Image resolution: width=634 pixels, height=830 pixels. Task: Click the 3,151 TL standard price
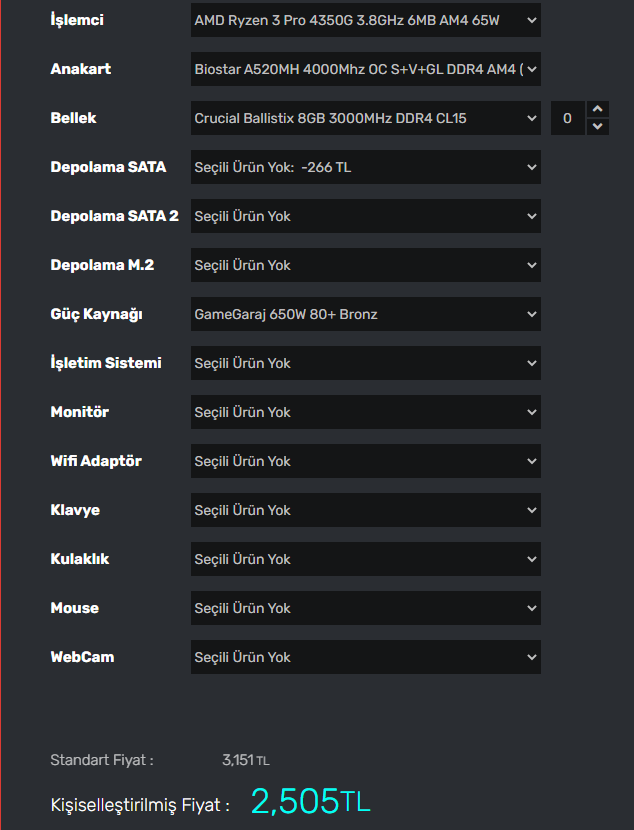pyautogui.click(x=245, y=760)
